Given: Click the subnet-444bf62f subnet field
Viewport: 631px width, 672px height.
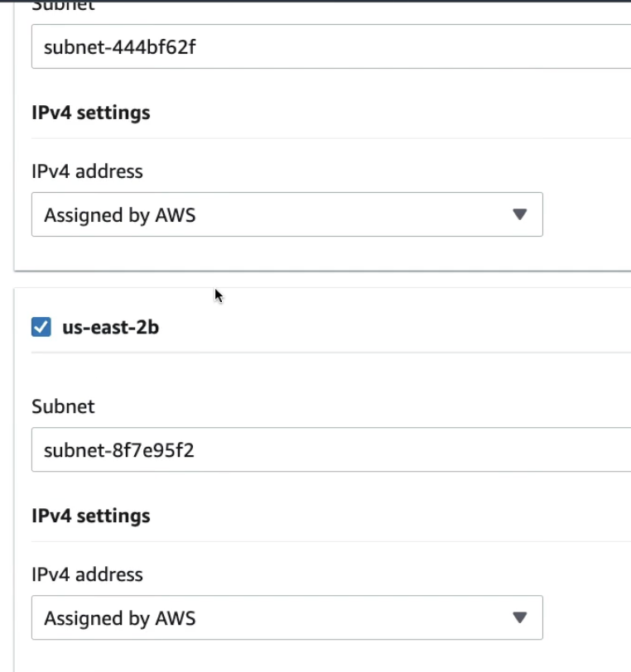Looking at the screenshot, I should tap(331, 46).
